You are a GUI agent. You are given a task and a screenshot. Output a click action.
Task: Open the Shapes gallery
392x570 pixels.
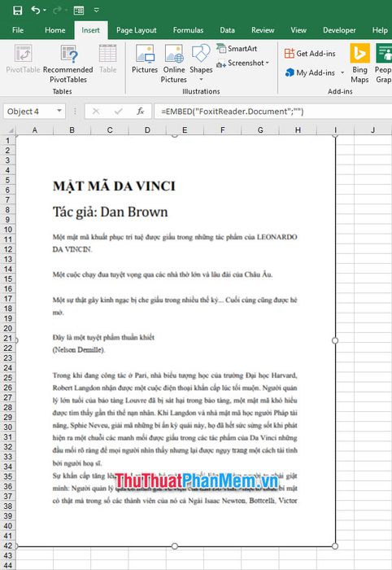(201, 64)
